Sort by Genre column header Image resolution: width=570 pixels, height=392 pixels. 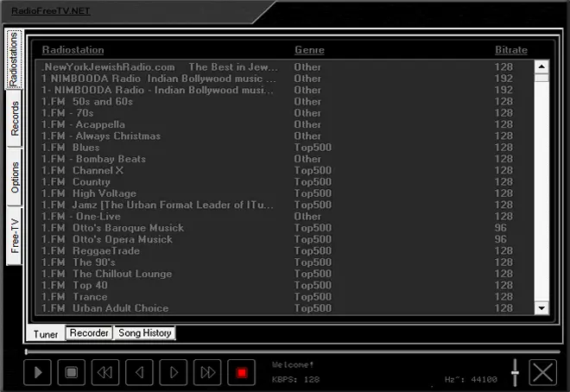click(x=309, y=50)
